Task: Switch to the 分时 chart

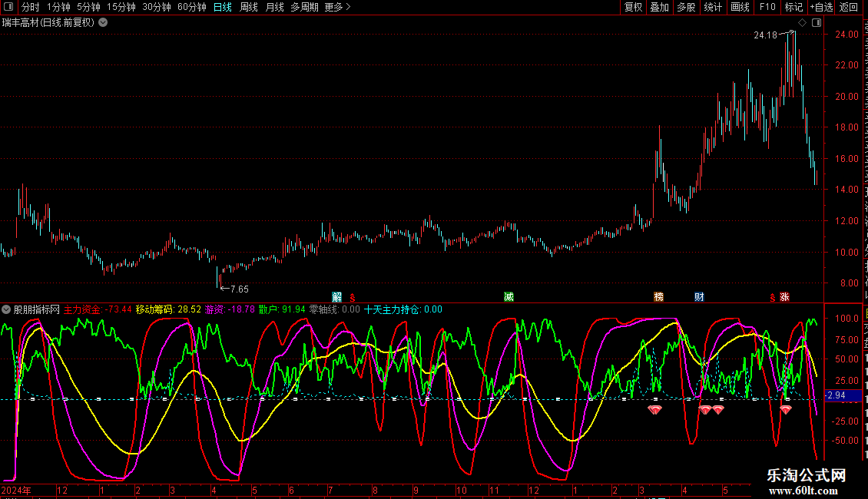Action: [x=31, y=7]
